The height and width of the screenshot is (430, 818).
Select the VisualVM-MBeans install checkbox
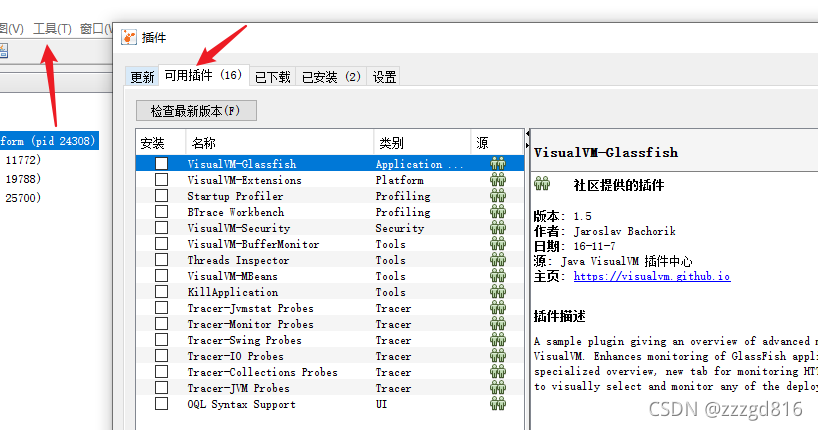(x=162, y=276)
